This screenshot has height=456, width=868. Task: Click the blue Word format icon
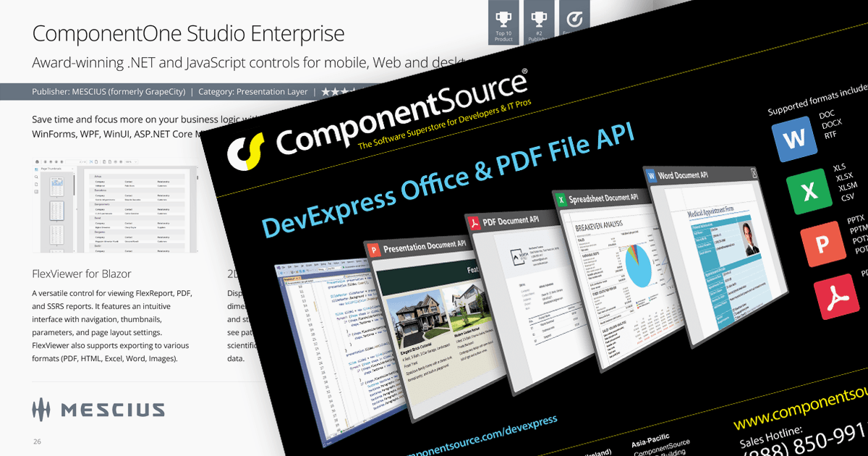tap(794, 140)
